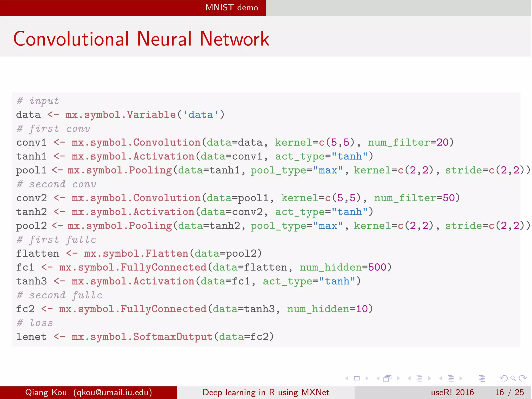Go to the previous frame arrow

tap(378, 378)
